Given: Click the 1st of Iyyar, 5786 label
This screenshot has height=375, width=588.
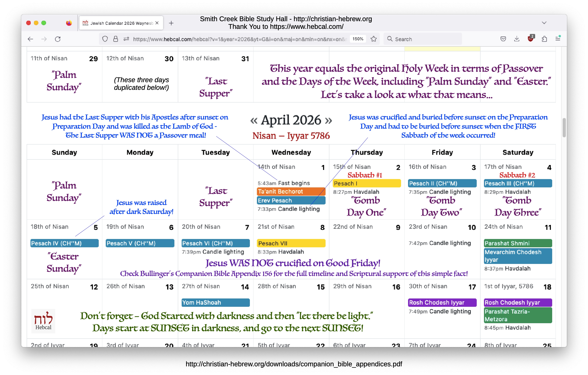Looking at the screenshot, I should (x=509, y=286).
